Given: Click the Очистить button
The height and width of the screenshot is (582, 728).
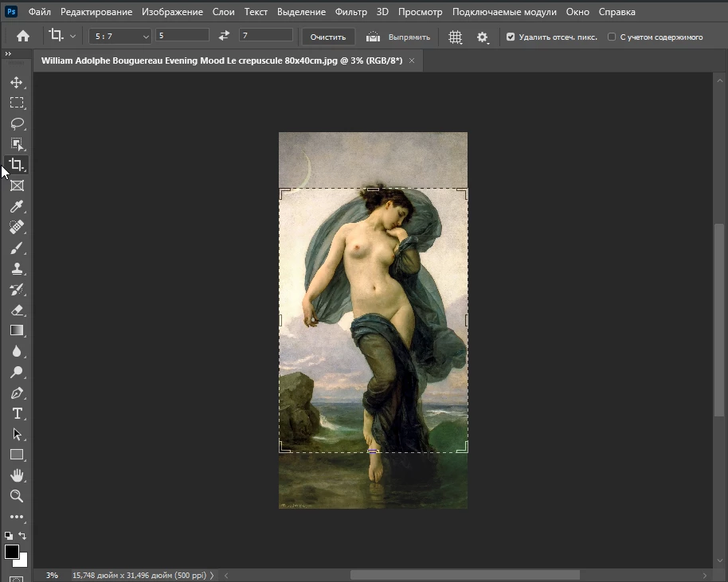Looking at the screenshot, I should click(328, 37).
